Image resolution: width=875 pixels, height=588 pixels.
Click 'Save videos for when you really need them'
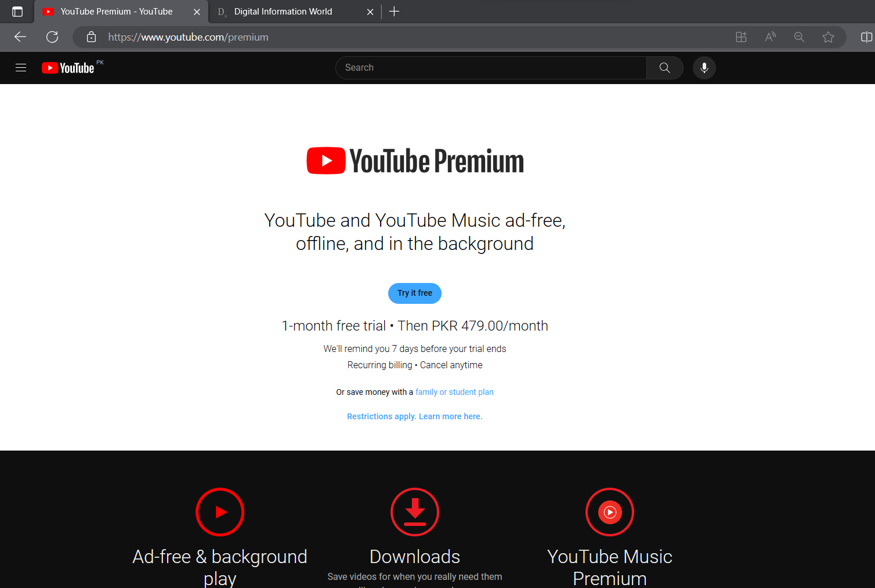[x=415, y=576]
